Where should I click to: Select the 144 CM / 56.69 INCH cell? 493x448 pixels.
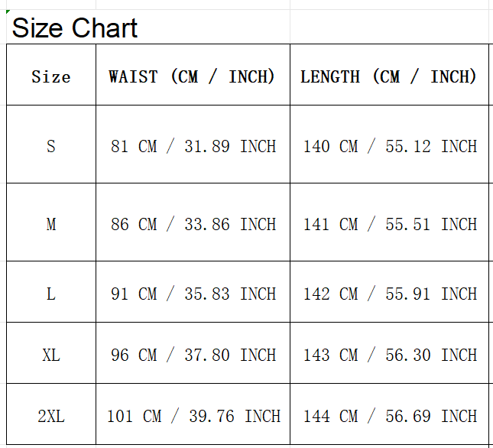pos(389,414)
